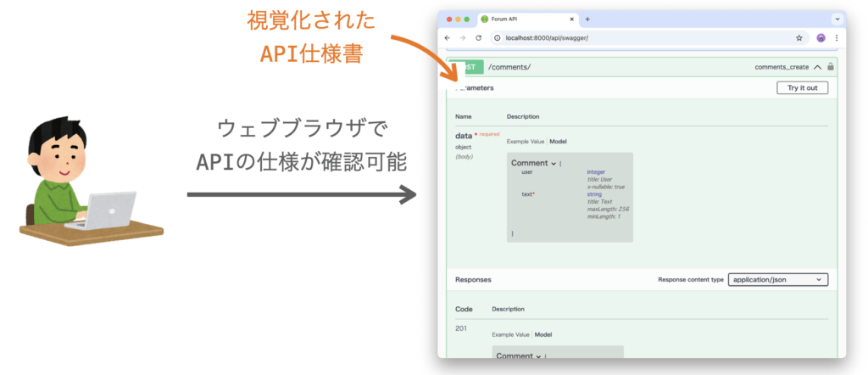This screenshot has width=868, height=375.
Task: Click the browser back arrow
Action: coord(448,38)
